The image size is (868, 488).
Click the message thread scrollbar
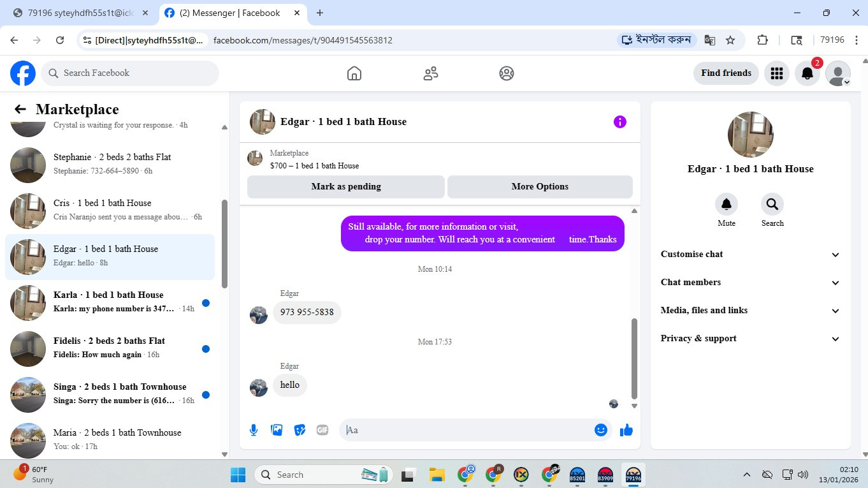pos(634,359)
